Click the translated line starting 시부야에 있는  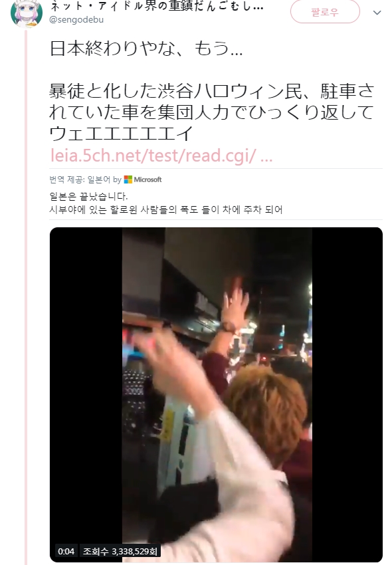[x=165, y=209]
